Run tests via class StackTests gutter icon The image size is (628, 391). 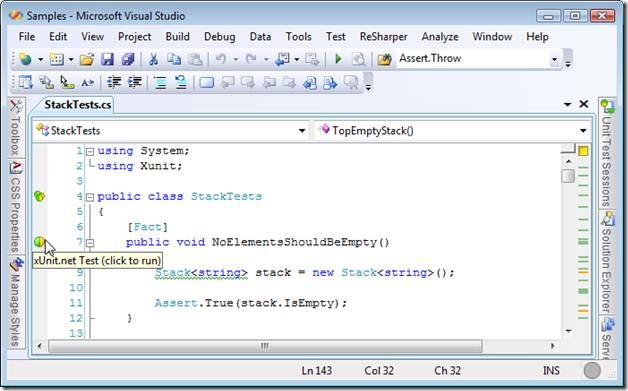point(39,196)
